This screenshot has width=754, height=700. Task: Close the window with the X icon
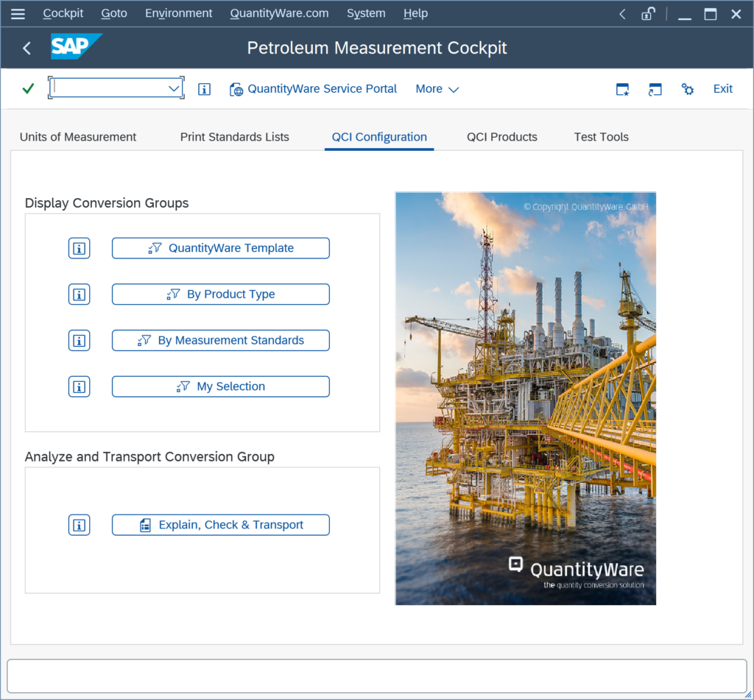click(x=736, y=14)
